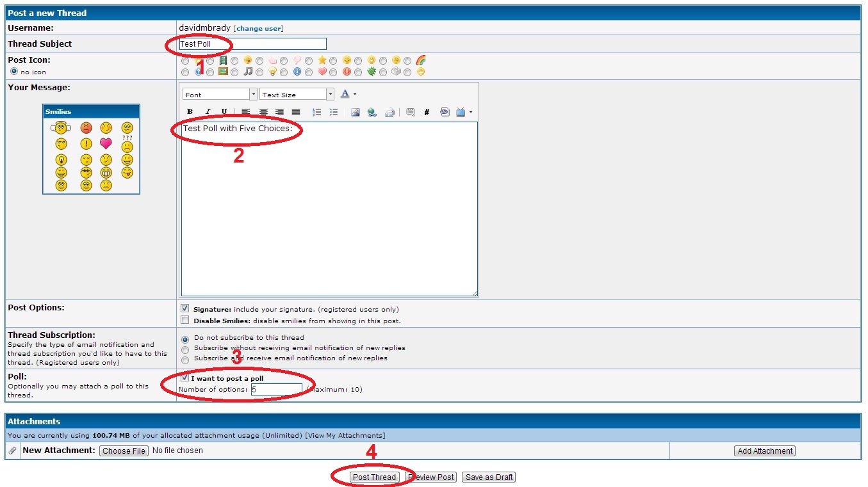
Task: Uncheck I want to post a poll
Action: tap(185, 378)
